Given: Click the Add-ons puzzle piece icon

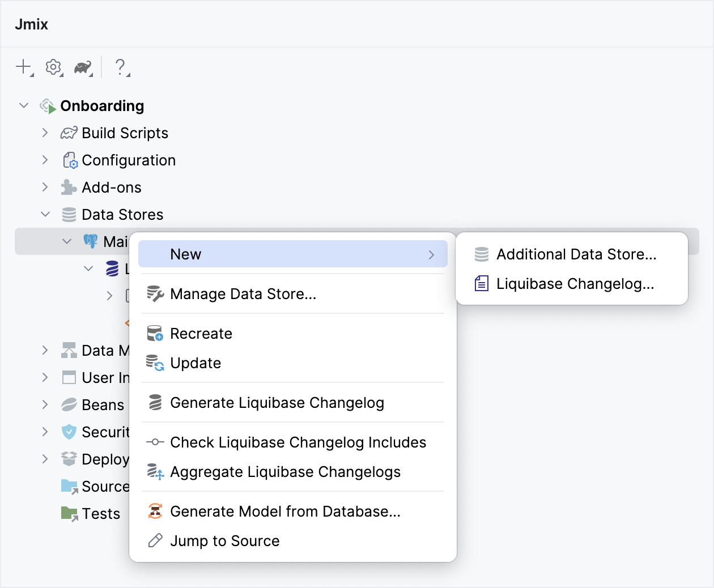Looking at the screenshot, I should [68, 187].
